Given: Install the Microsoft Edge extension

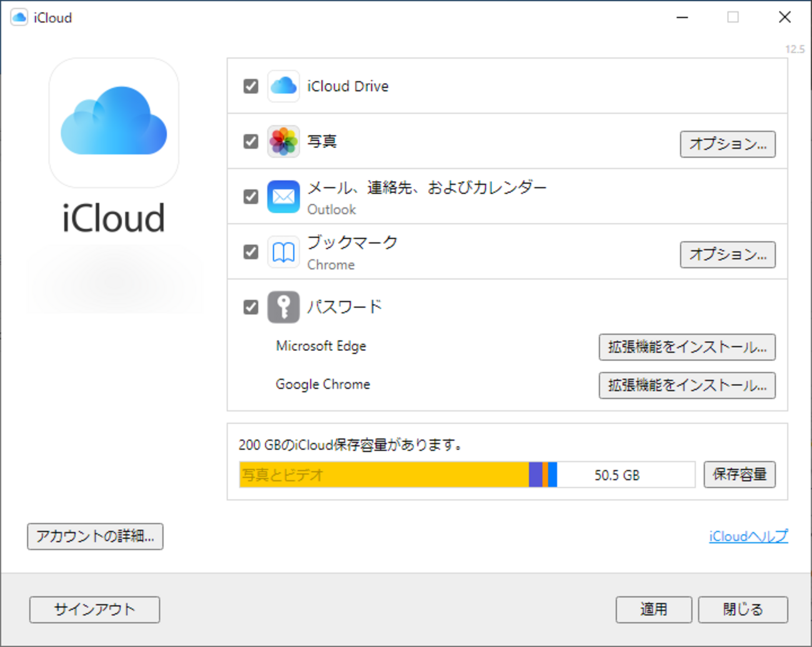Looking at the screenshot, I should pyautogui.click(x=687, y=347).
